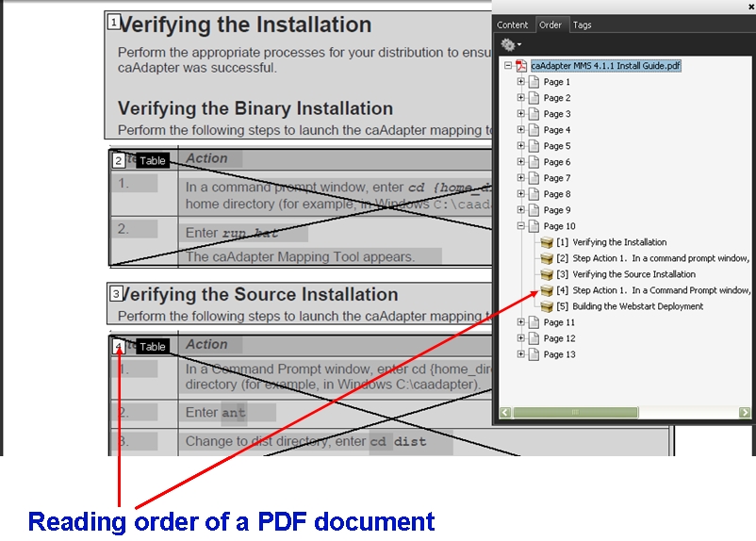Expand the Page 5 tree node
756x541 pixels.
pyautogui.click(x=520, y=145)
